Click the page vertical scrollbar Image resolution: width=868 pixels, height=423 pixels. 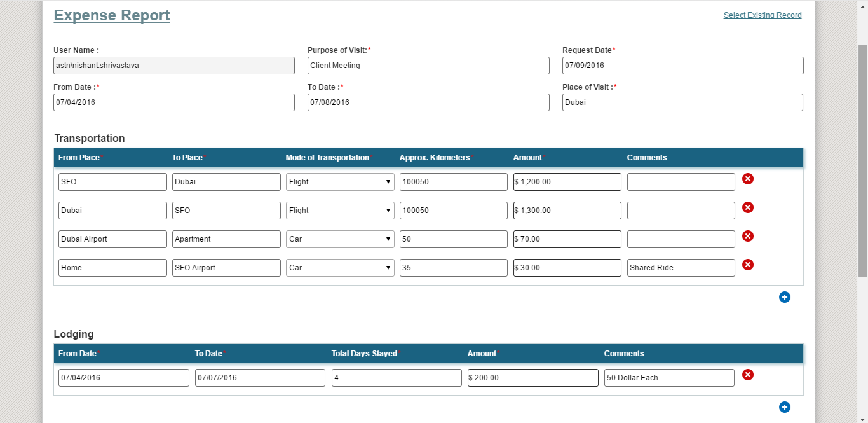(862, 159)
